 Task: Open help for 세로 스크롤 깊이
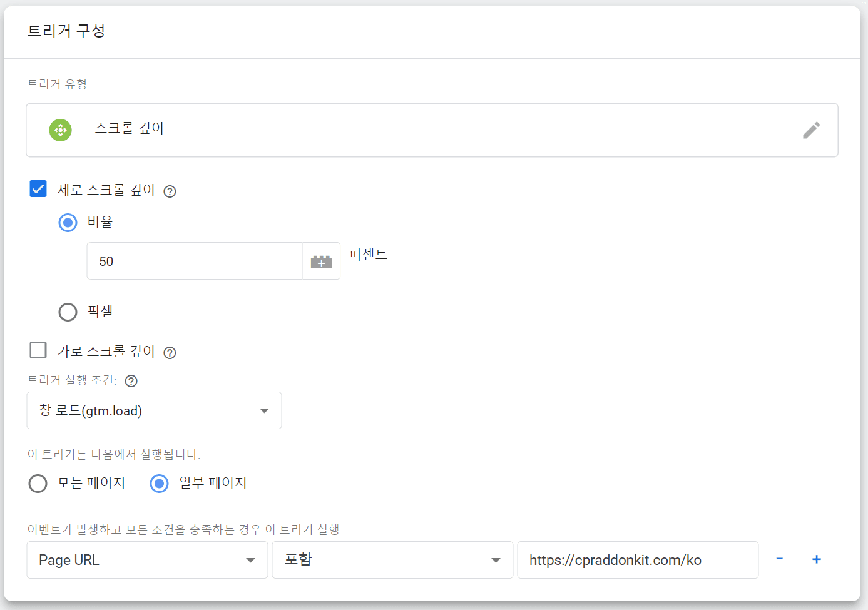[170, 191]
